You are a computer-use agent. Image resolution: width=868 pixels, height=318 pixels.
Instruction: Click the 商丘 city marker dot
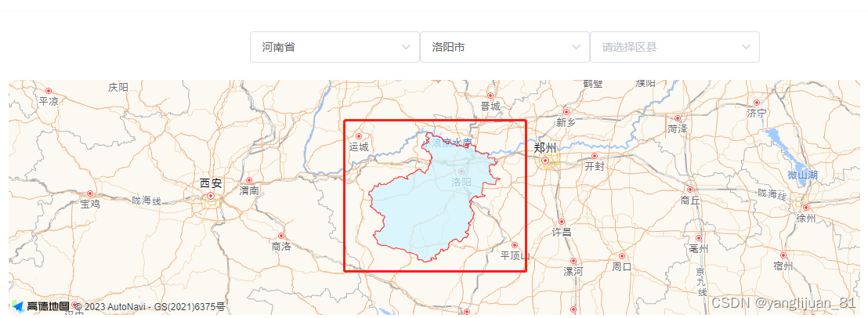689,190
